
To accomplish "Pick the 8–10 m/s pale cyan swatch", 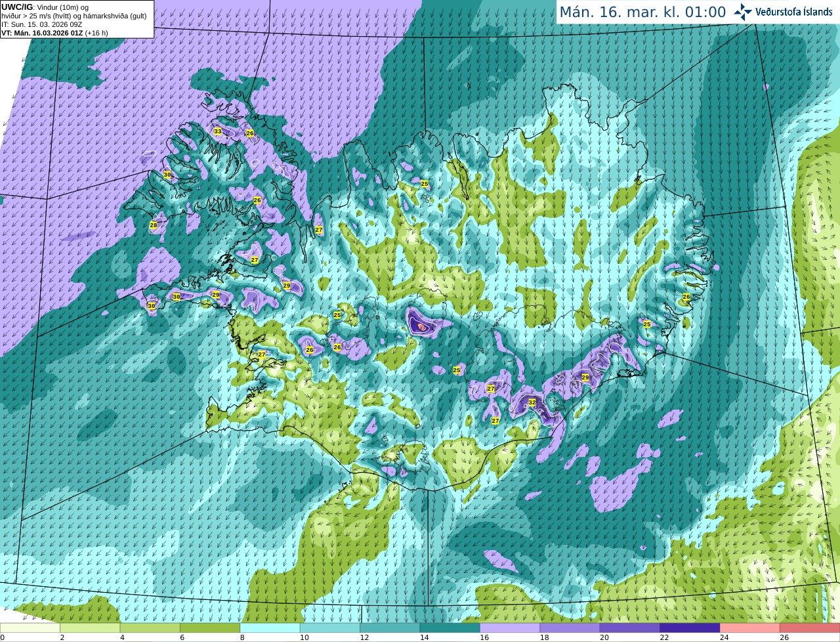I will 270,628.
